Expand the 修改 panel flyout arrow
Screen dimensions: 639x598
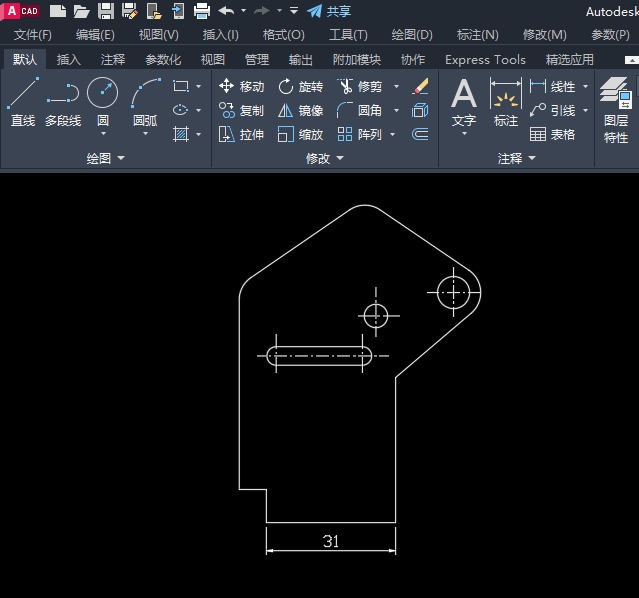pyautogui.click(x=339, y=158)
